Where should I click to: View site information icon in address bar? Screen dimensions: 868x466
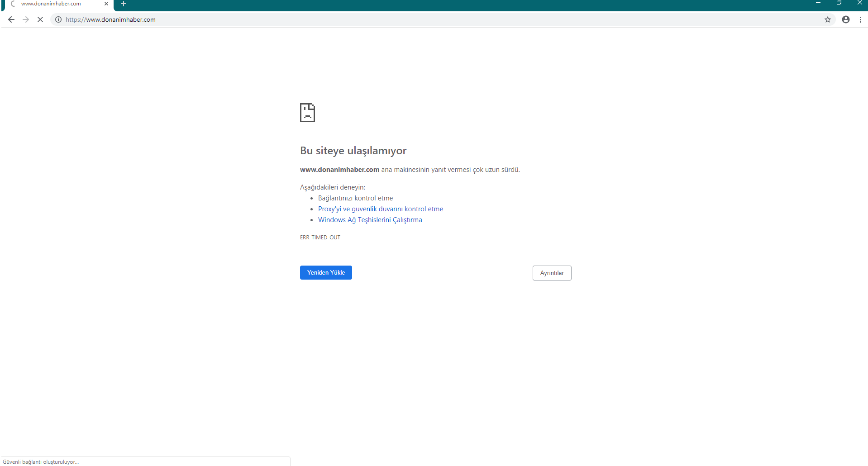tap(58, 19)
